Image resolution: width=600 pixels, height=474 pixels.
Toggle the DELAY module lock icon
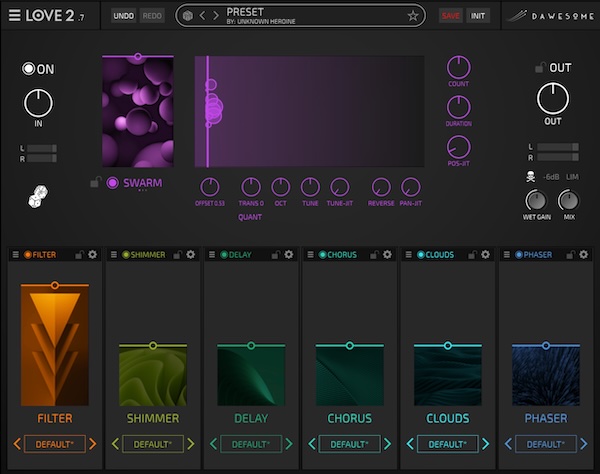(276, 254)
